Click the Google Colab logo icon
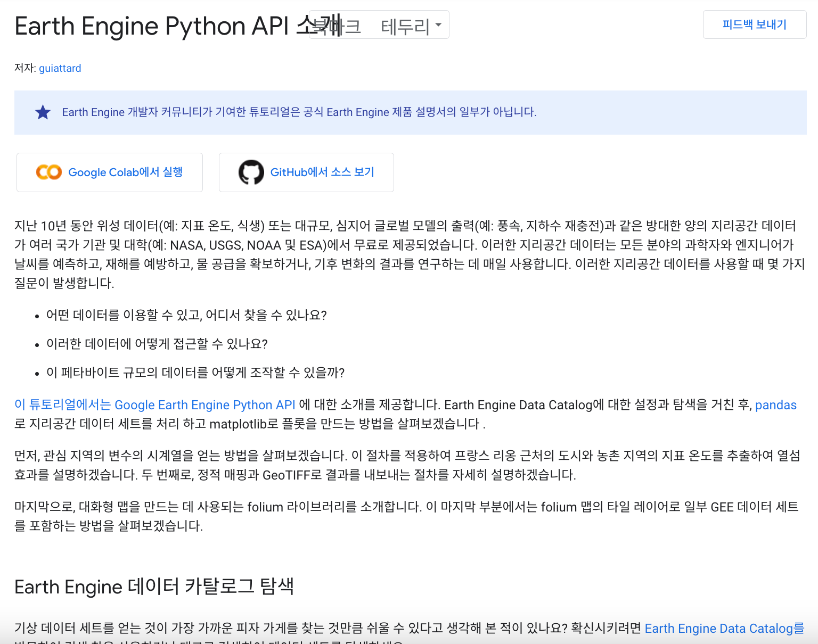This screenshot has width=818, height=644. click(x=49, y=172)
